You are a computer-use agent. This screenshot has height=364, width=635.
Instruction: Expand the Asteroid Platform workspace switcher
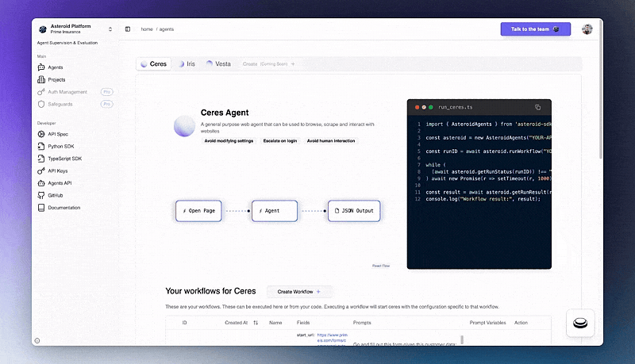(x=111, y=29)
